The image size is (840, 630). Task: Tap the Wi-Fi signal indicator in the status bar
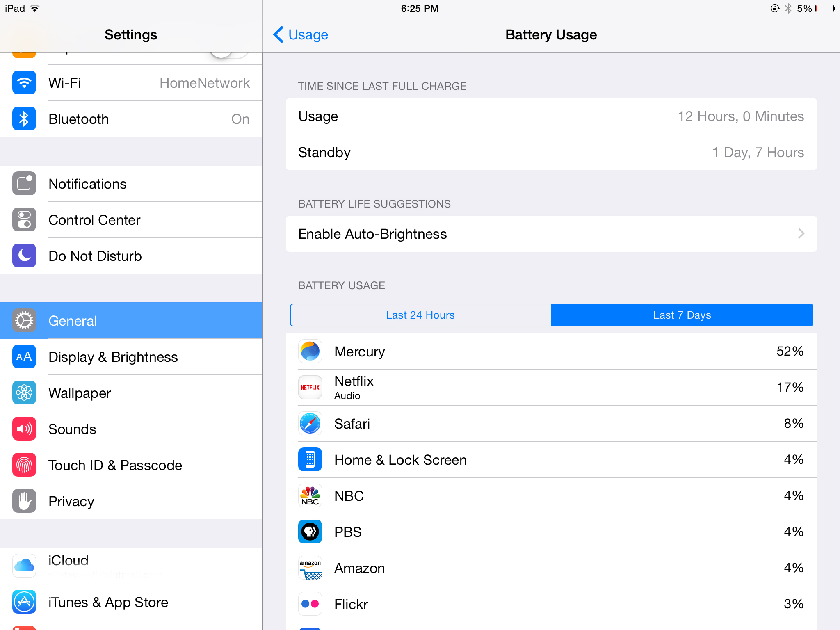pyautogui.click(x=35, y=9)
